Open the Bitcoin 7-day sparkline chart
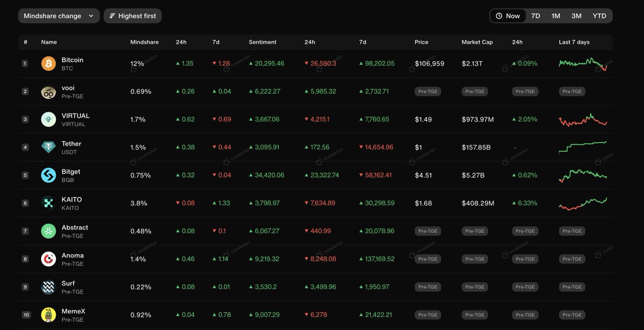The image size is (644, 330). [583, 64]
